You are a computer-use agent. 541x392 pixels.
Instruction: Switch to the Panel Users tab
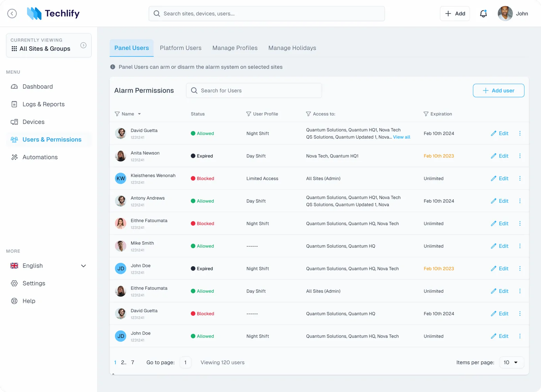click(x=132, y=48)
